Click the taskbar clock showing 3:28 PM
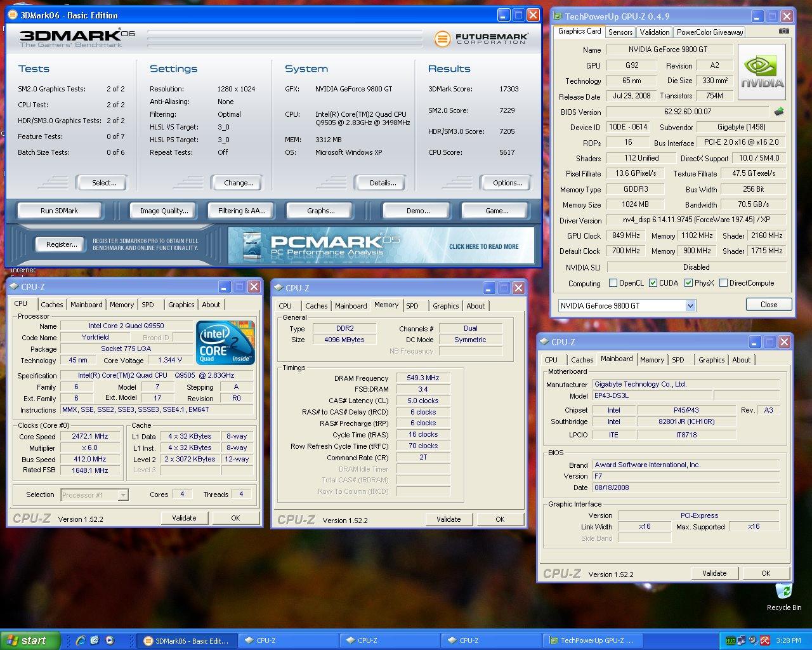This screenshot has width=812, height=650. coord(788,640)
